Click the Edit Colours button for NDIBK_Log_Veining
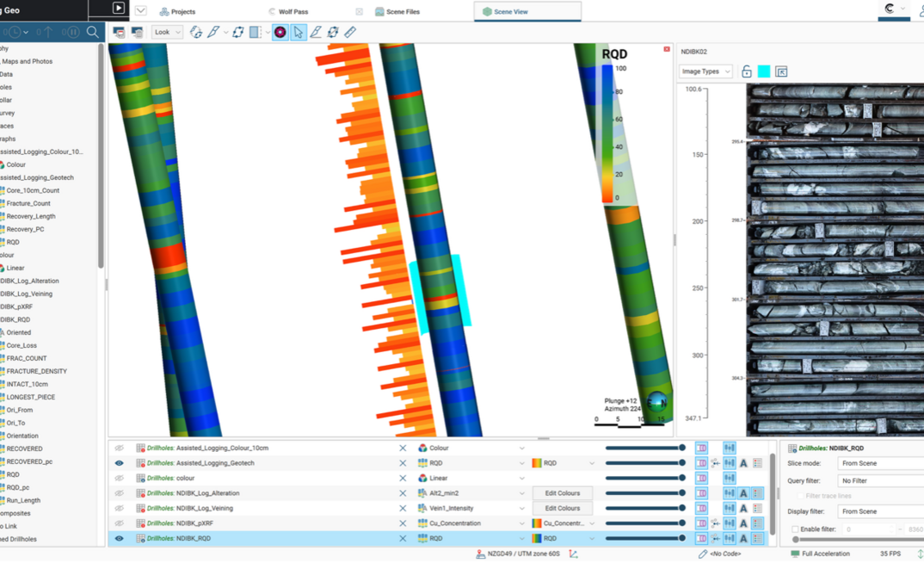The height and width of the screenshot is (563, 924). 564,508
